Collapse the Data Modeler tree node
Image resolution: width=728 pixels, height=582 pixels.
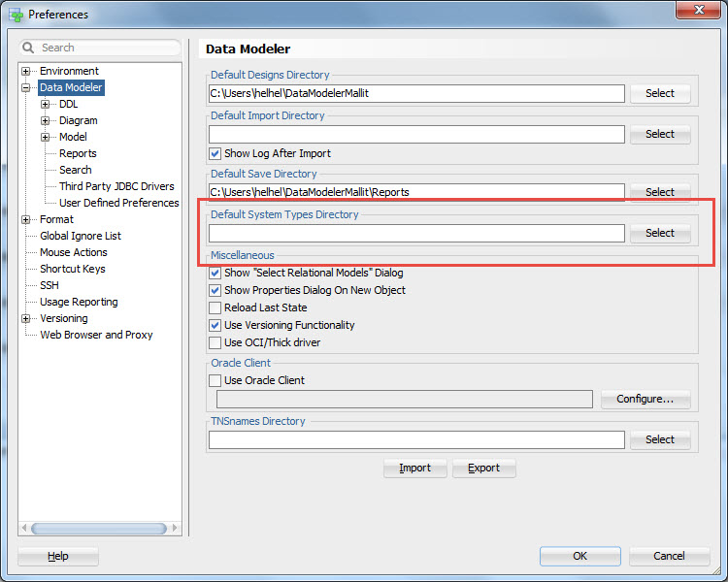coord(26,87)
